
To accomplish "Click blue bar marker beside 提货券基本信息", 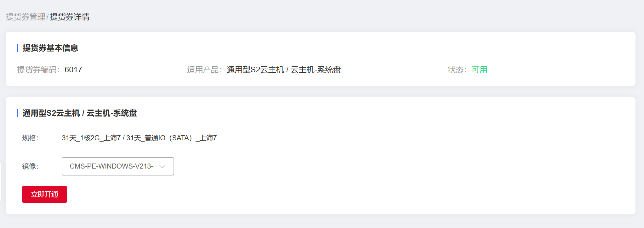I will 18,48.
